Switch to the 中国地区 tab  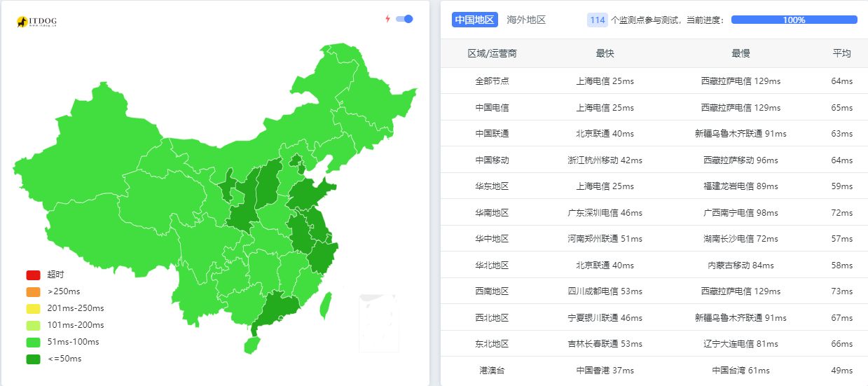point(475,20)
